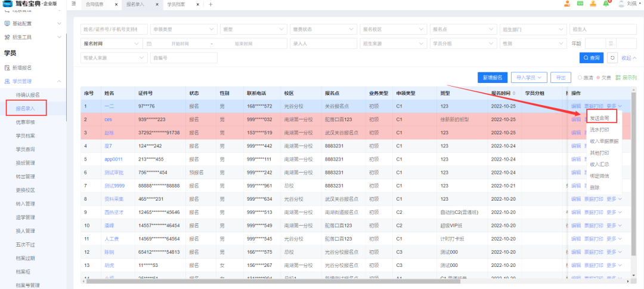Open the 申领类型 dropdown

point(184,30)
